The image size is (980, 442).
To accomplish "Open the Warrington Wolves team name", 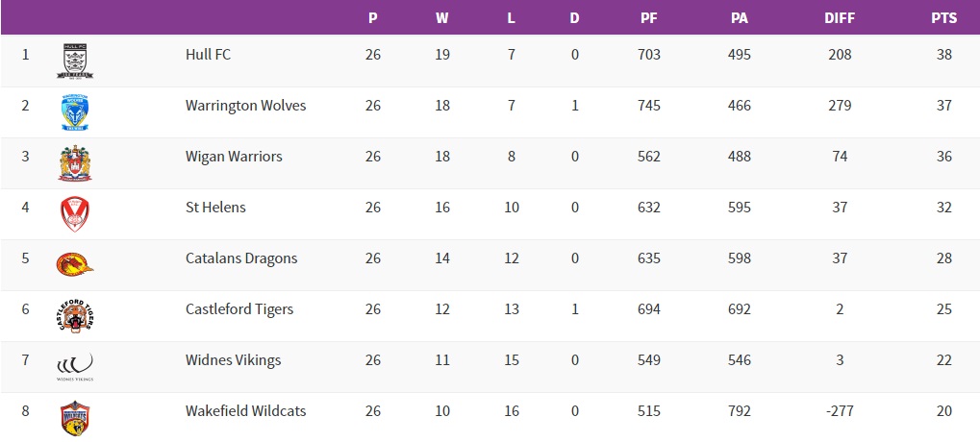I will pyautogui.click(x=245, y=106).
